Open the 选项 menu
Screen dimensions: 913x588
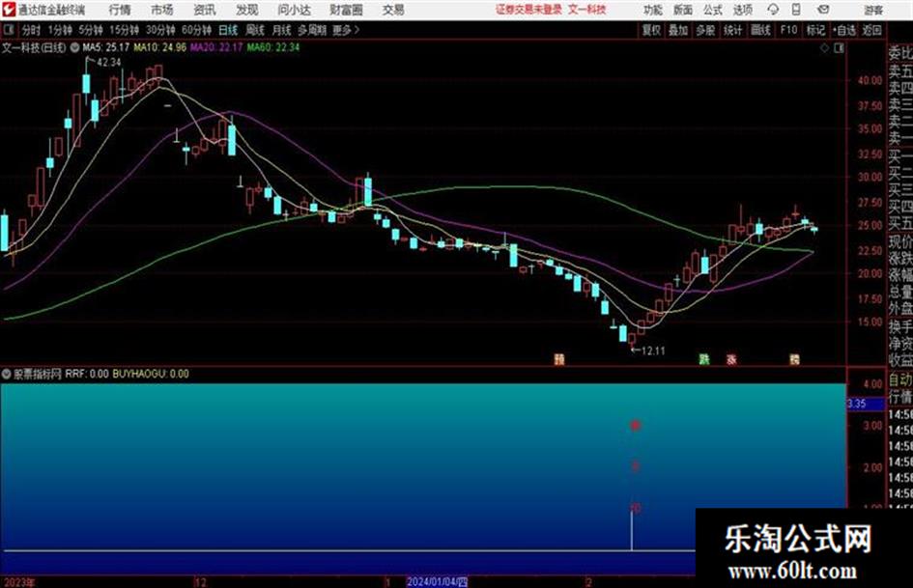click(743, 10)
